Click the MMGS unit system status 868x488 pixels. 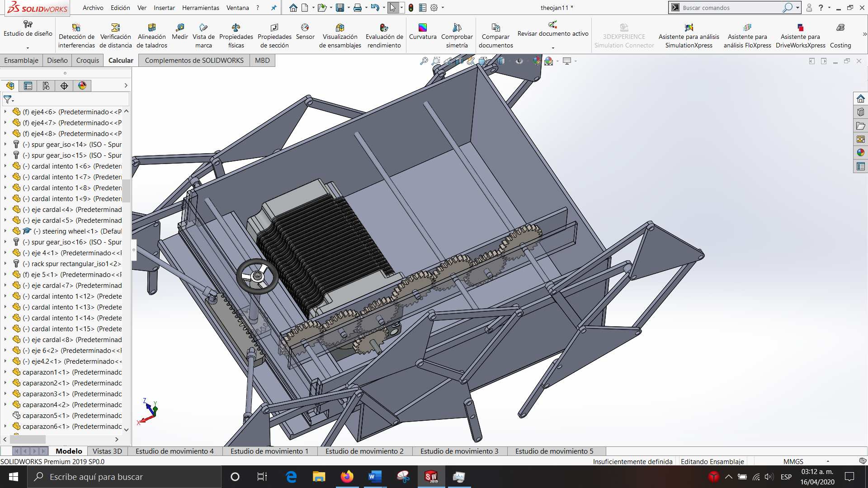tap(793, 461)
